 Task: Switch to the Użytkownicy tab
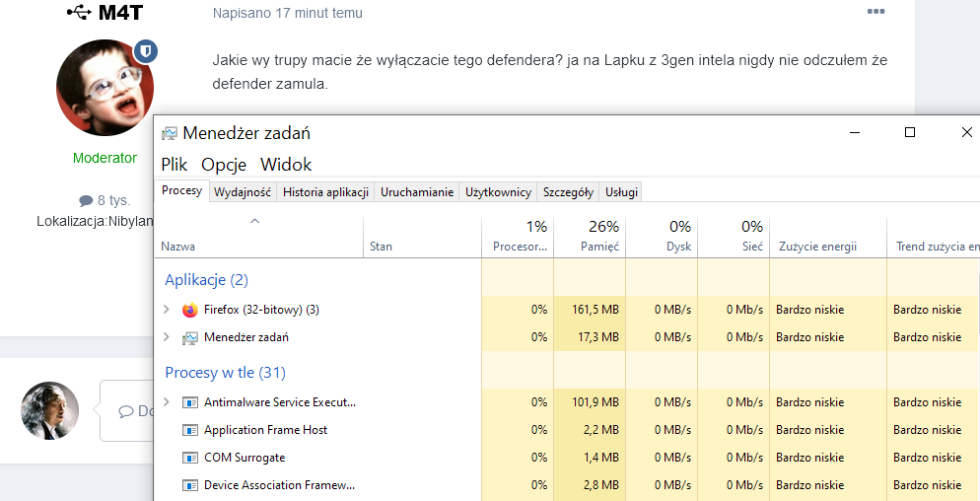pyautogui.click(x=498, y=192)
